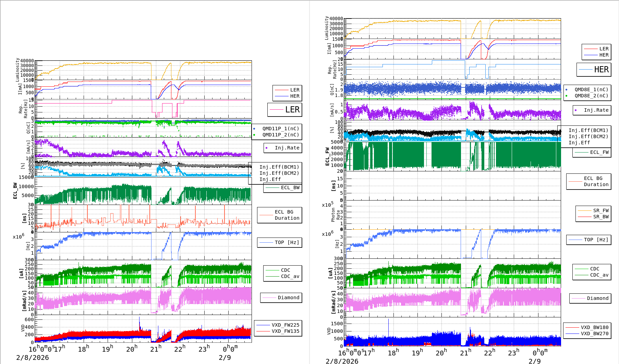This screenshot has width=619, height=364.
Task: Click the LER legend entry in left plot's current panel
Action: tap(287, 90)
